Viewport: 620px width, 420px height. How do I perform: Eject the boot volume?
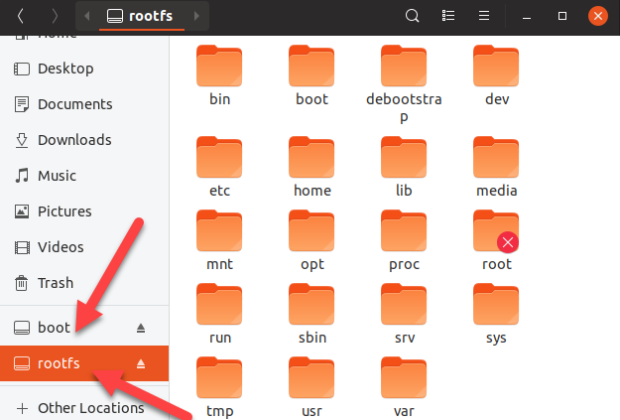point(141,328)
